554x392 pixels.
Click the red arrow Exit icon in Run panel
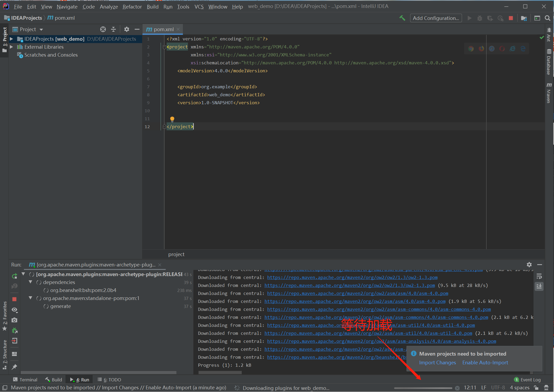(x=15, y=341)
